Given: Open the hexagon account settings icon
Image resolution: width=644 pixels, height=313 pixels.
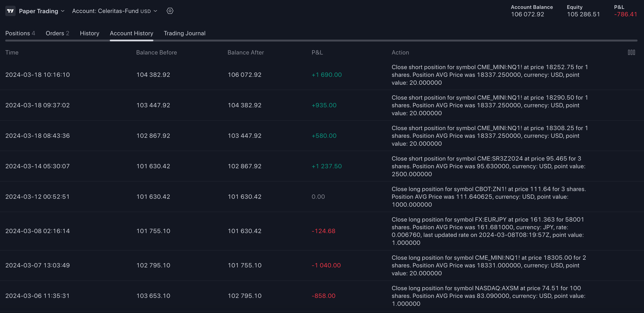Looking at the screenshot, I should [170, 11].
